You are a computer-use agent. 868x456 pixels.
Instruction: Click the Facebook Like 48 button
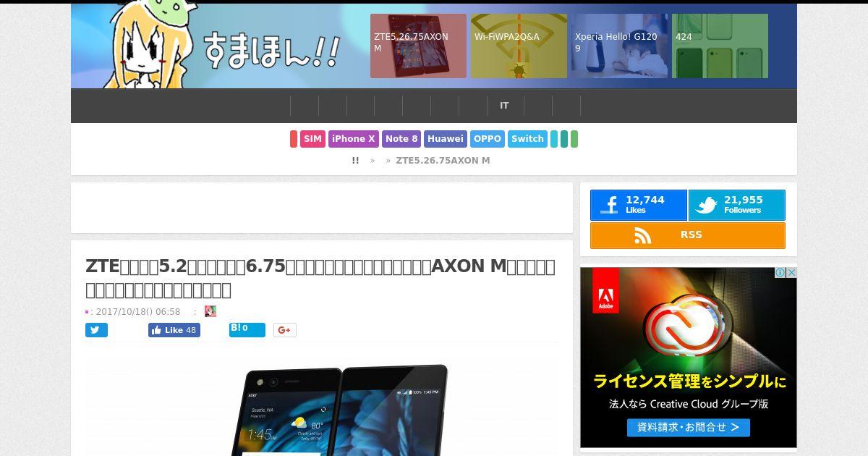pyautogui.click(x=174, y=330)
